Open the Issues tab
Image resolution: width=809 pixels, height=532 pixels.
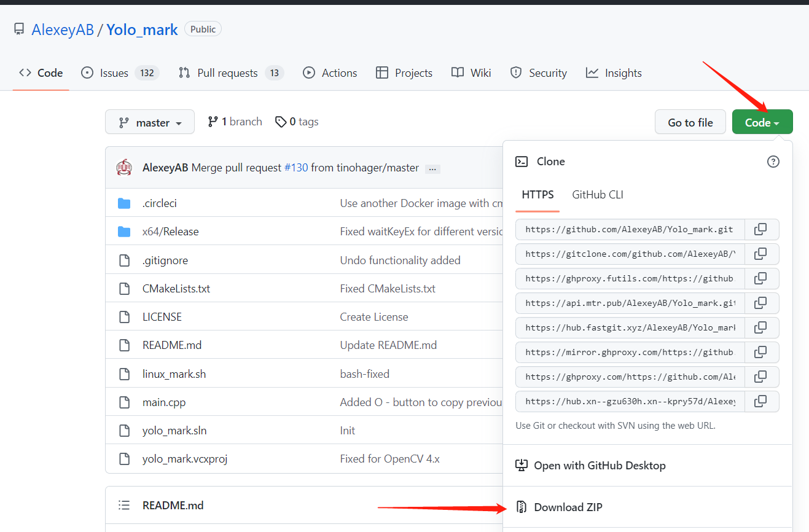click(120, 73)
